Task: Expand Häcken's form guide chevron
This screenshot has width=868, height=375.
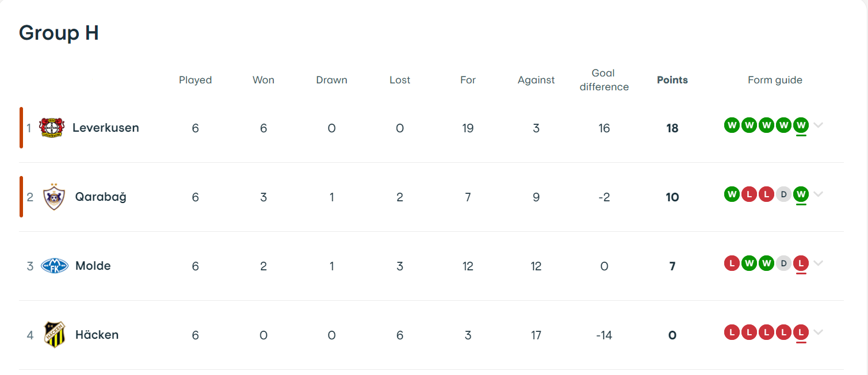Action: [819, 332]
